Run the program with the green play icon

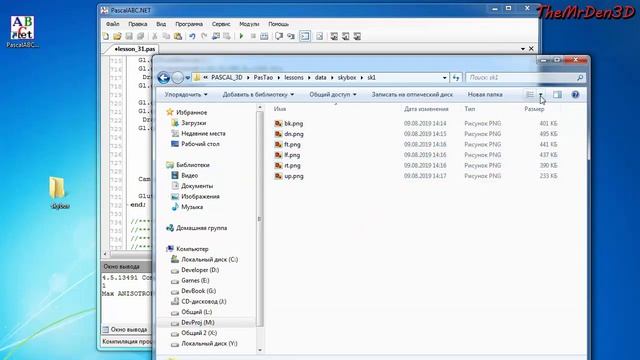[241, 36]
